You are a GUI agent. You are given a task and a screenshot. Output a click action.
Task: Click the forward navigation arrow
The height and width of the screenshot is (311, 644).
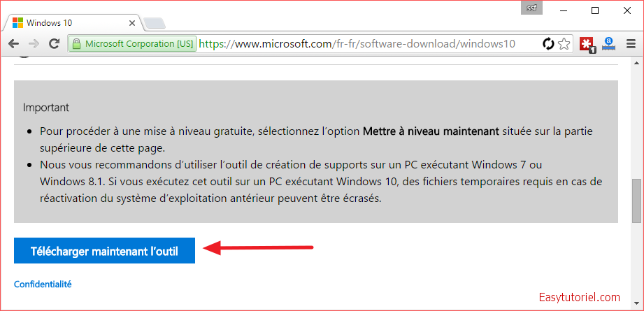click(34, 44)
